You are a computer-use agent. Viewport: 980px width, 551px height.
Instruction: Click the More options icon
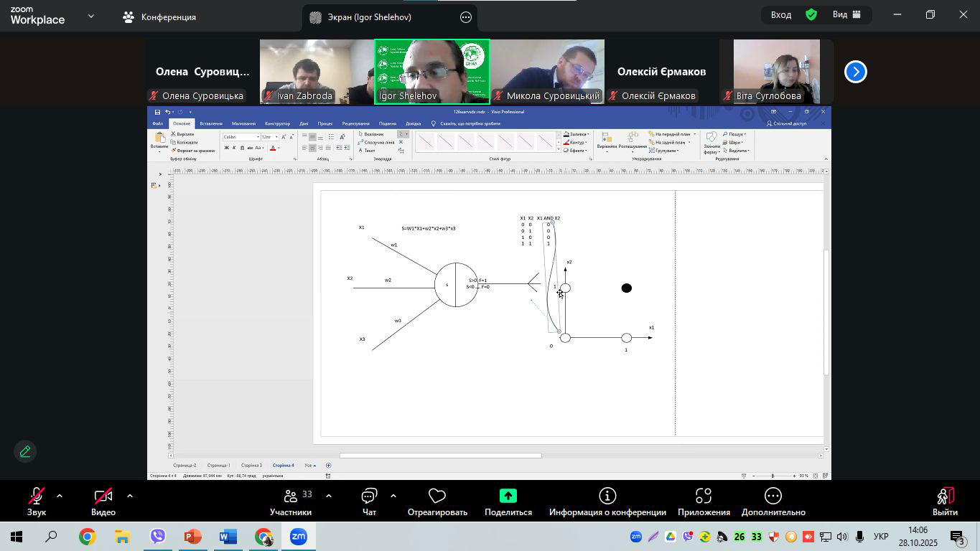(773, 496)
